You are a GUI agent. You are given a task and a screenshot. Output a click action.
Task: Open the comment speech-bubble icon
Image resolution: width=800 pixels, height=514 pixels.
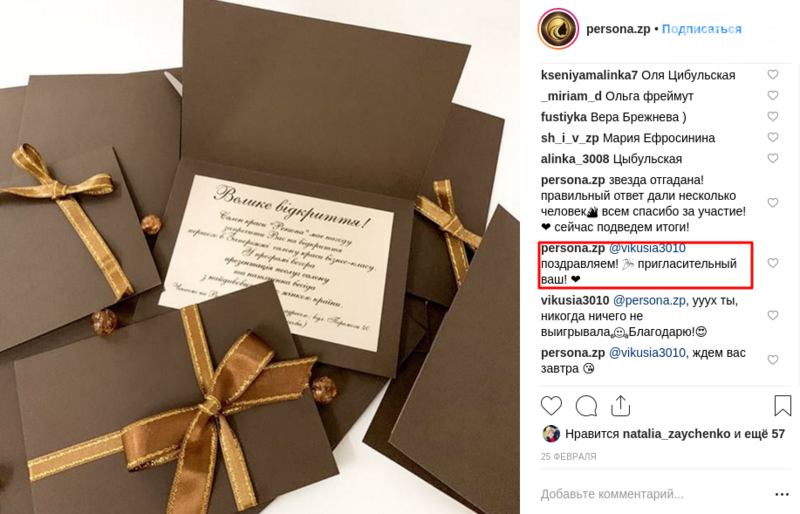click(586, 406)
